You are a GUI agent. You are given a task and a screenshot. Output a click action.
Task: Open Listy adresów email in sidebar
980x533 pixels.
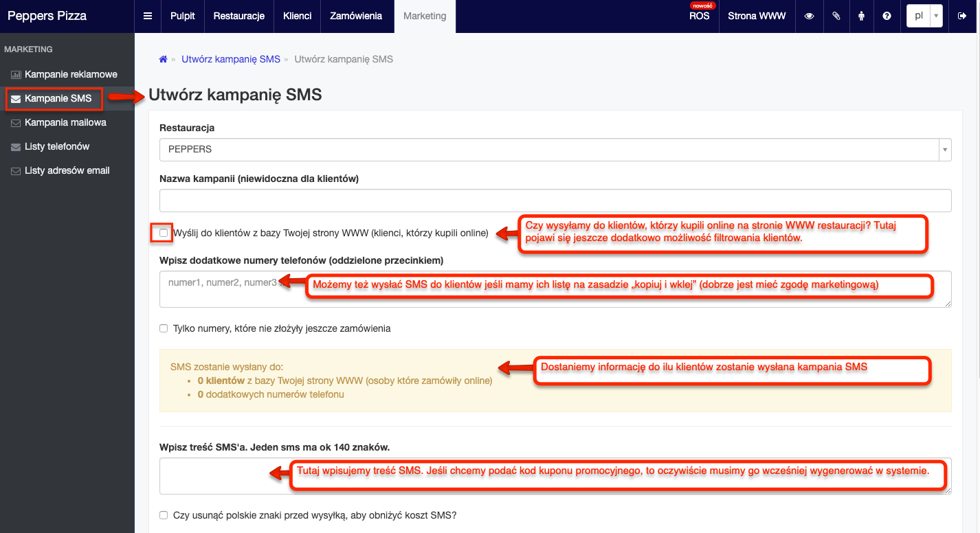[x=67, y=170]
